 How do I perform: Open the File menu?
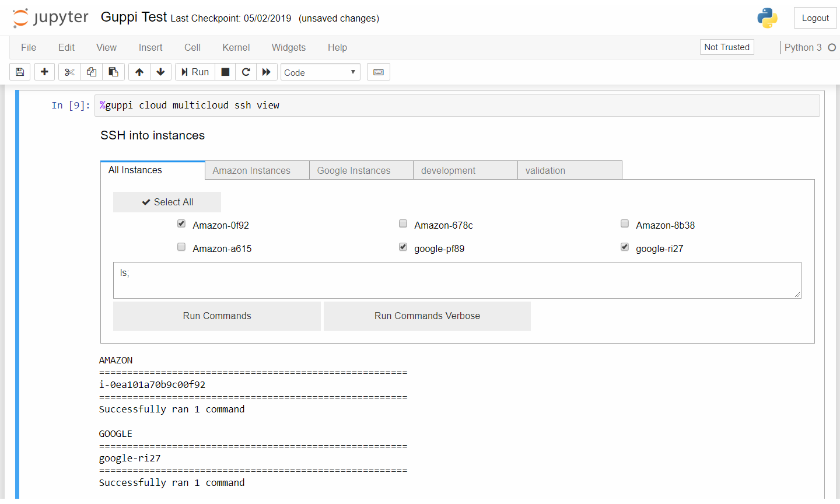(29, 47)
